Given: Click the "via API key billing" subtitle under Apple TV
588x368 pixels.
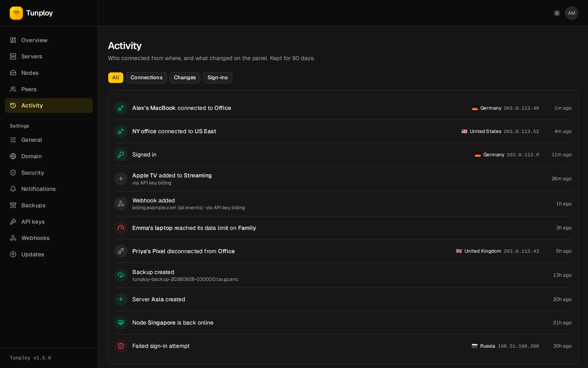Looking at the screenshot, I should click(x=152, y=183).
